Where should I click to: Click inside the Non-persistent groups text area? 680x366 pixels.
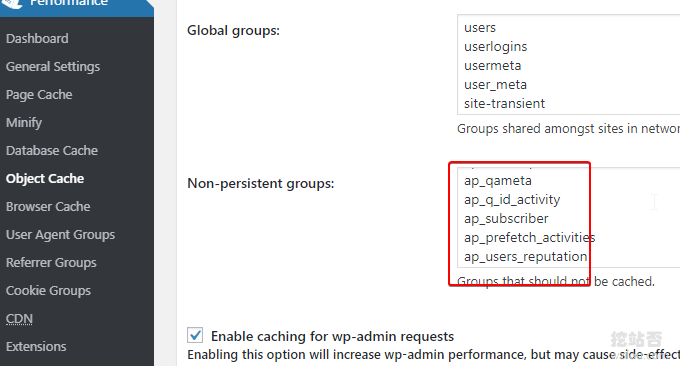pos(569,218)
